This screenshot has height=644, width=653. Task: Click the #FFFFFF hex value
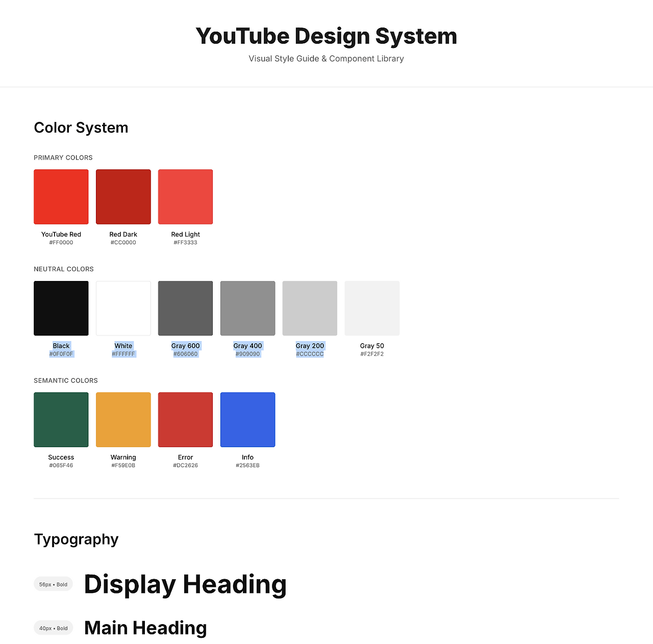click(x=123, y=354)
